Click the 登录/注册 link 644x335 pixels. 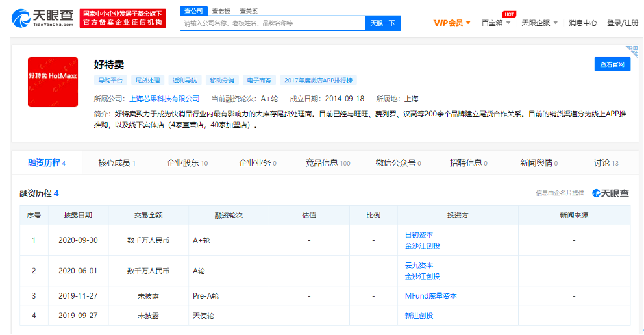(622, 23)
